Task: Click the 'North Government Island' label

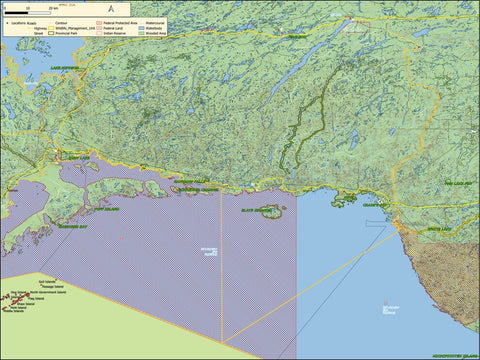Action: 48,292
